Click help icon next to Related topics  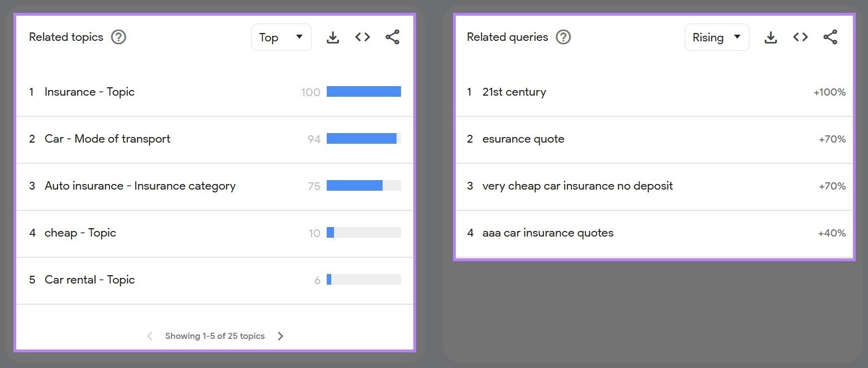(x=118, y=37)
